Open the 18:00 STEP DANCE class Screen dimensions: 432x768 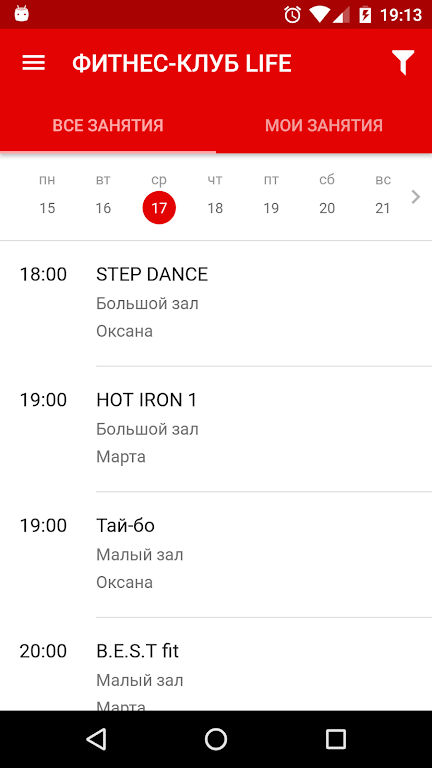216,303
